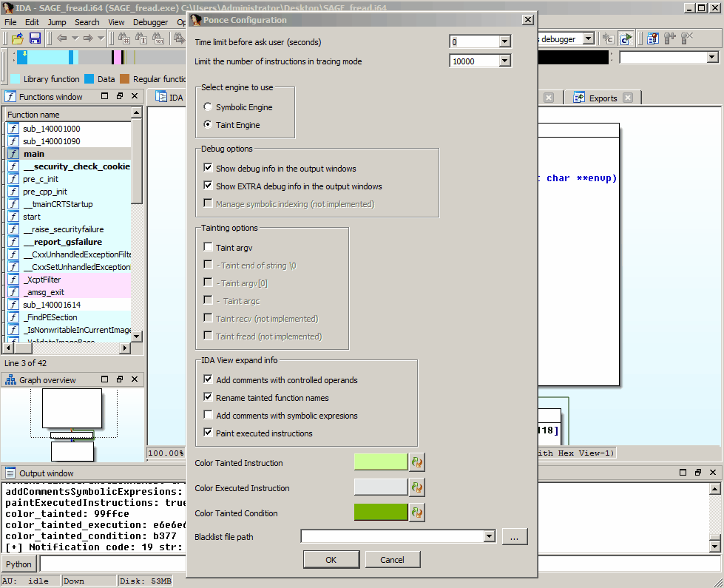Click the functions list vertical scrollbar thumb
The width and height of the screenshot is (724, 588).
(x=137, y=160)
